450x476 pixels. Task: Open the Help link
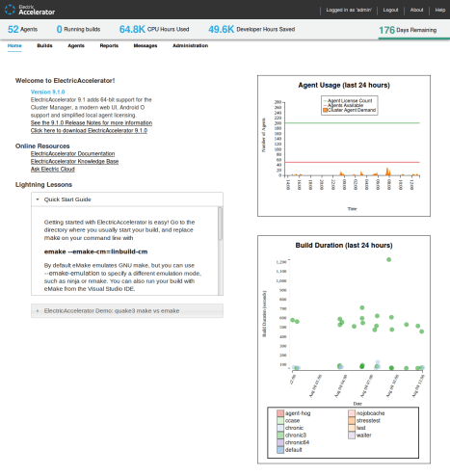[x=440, y=10]
